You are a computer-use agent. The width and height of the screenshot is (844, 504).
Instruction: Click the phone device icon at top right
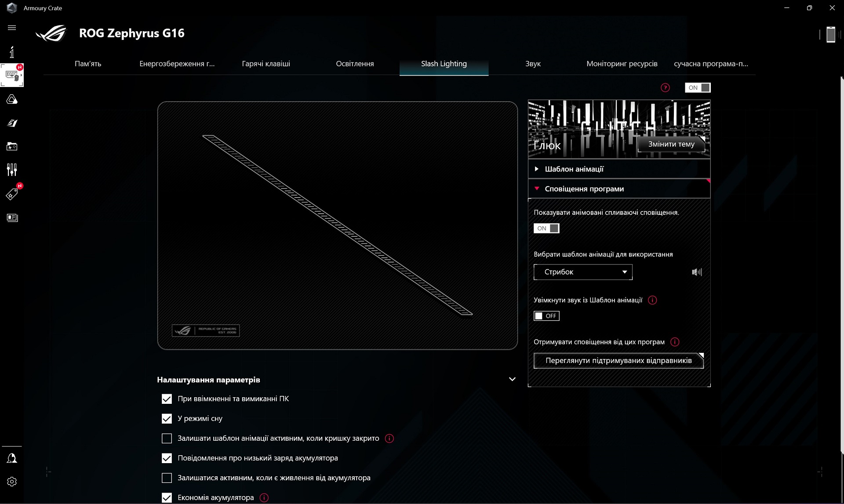tap(830, 34)
